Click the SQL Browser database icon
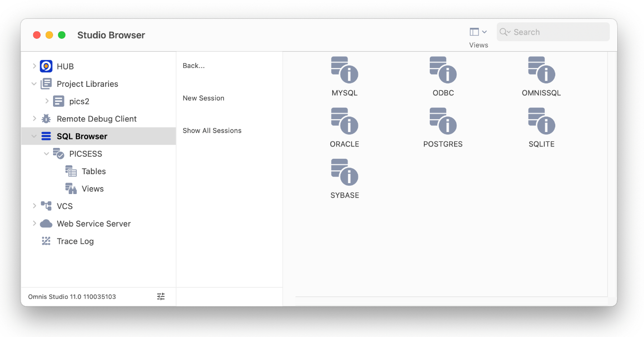 (x=46, y=136)
